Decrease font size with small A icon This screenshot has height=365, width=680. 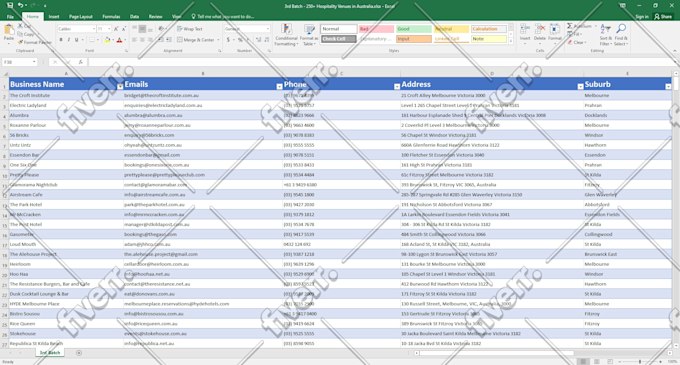[124, 29]
